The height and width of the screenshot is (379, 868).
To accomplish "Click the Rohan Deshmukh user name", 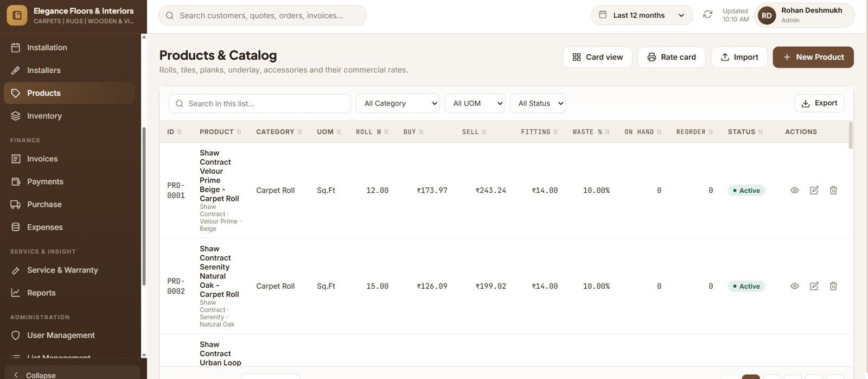I will click(x=812, y=10).
